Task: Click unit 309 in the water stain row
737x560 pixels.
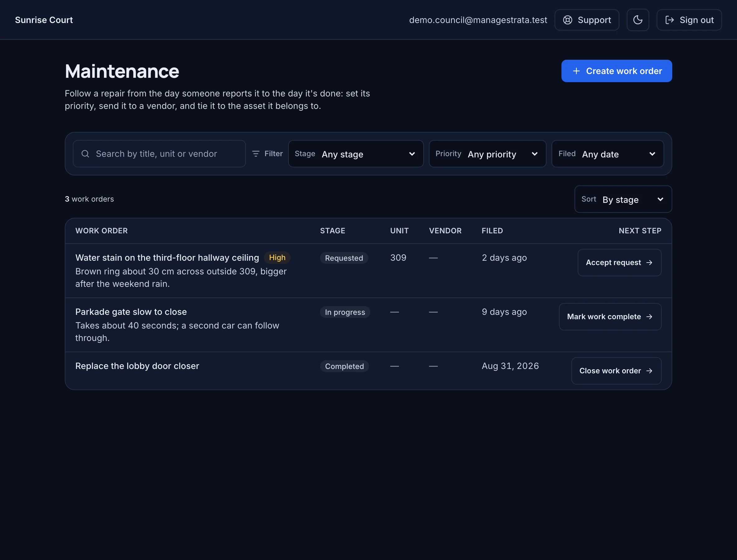Action: pyautogui.click(x=398, y=258)
